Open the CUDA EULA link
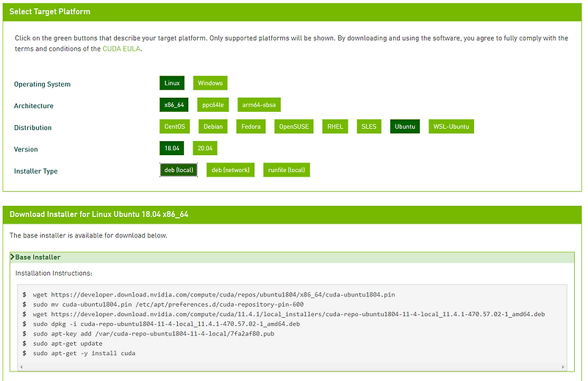588x381 pixels. coord(121,49)
